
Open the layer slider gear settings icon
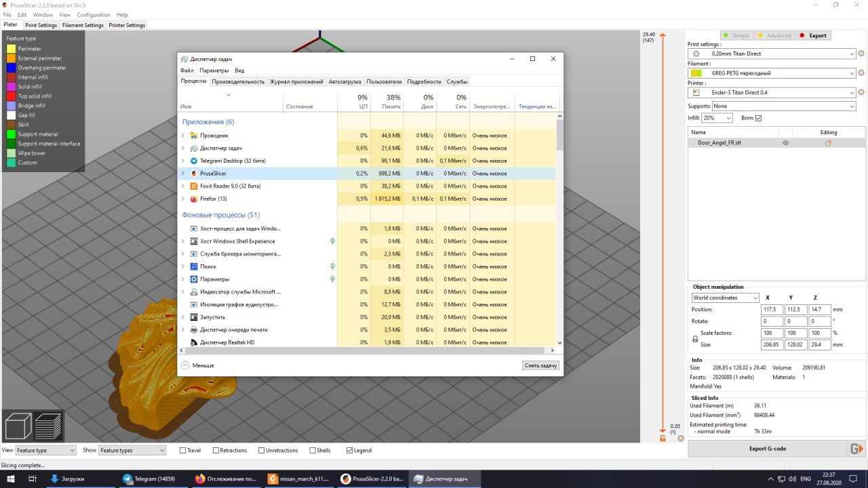pos(680,439)
